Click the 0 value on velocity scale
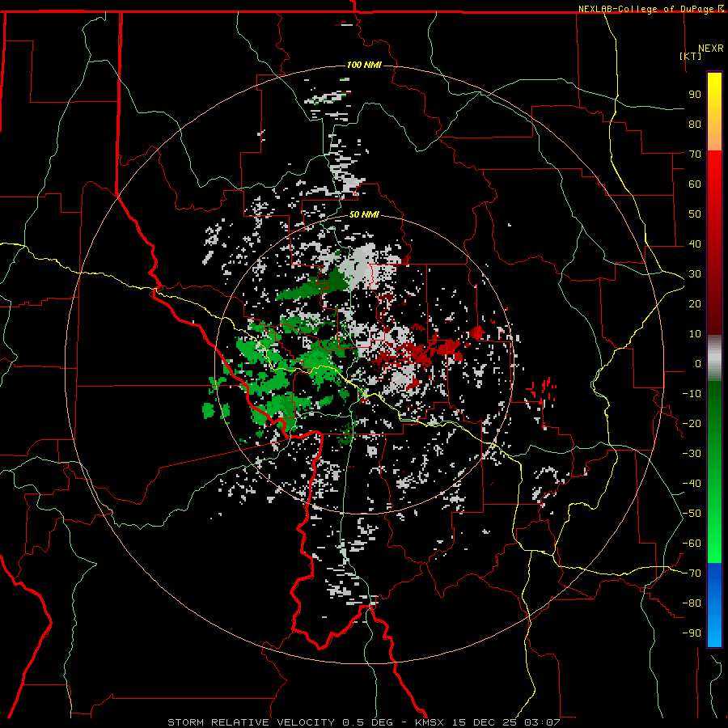The height and width of the screenshot is (728, 728). (698, 363)
